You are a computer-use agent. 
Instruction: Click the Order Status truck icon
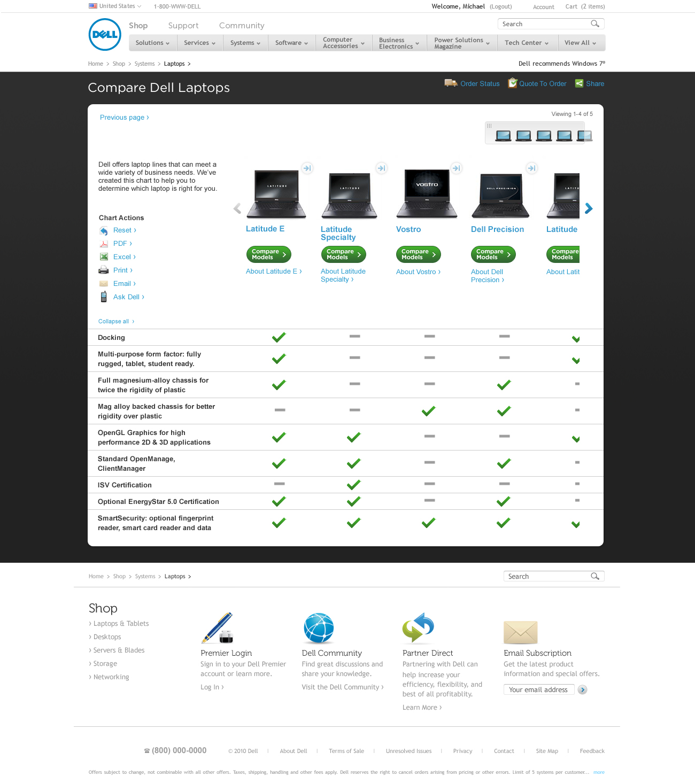(451, 83)
